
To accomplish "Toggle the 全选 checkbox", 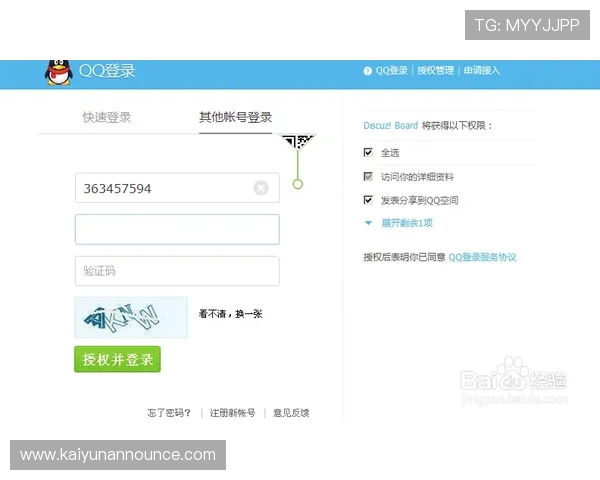I will point(368,152).
